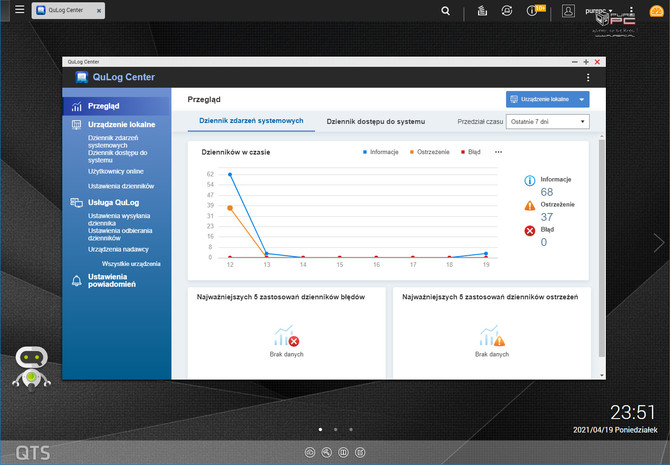
Task: Open the Ostatnie 7 dni time range dropdown
Action: [x=547, y=122]
